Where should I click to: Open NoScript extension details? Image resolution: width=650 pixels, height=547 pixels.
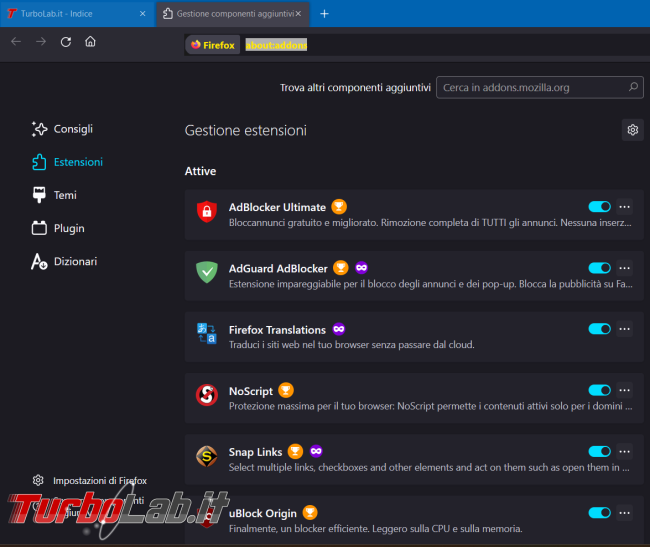(x=251, y=391)
